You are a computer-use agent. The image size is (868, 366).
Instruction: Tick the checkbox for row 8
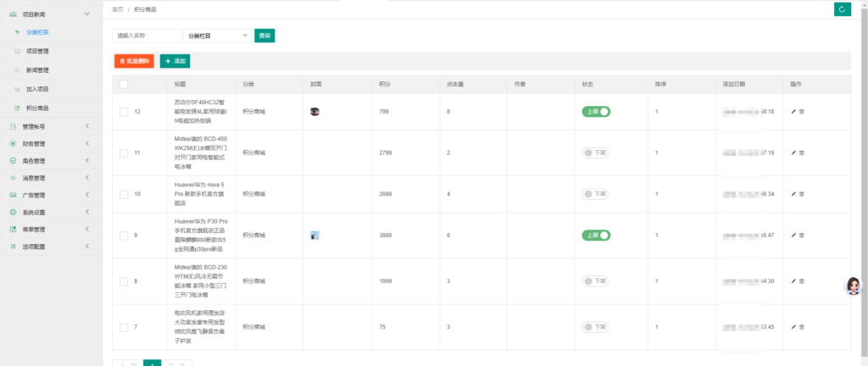124,280
